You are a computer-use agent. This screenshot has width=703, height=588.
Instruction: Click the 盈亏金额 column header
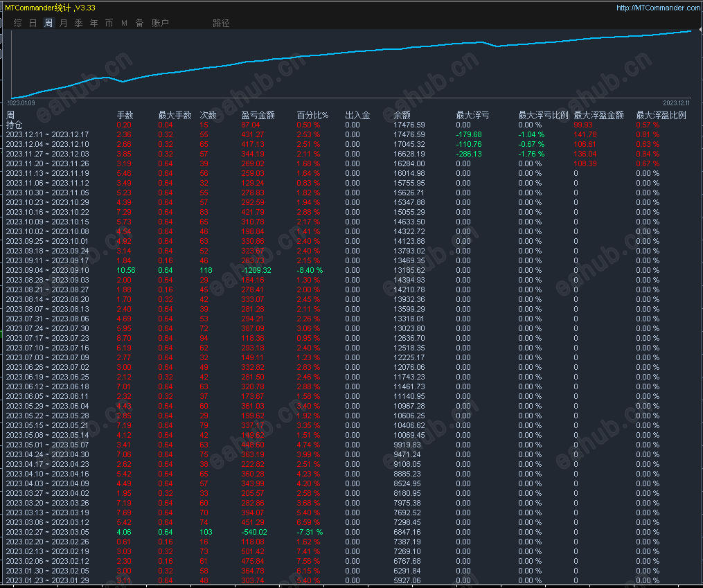258,115
